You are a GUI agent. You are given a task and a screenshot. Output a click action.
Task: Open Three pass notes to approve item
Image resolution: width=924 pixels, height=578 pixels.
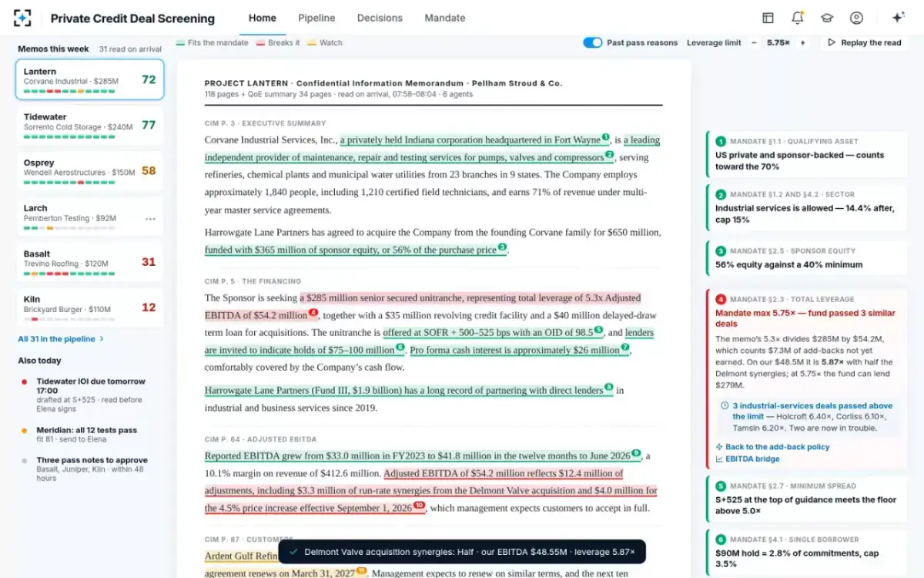click(x=89, y=469)
